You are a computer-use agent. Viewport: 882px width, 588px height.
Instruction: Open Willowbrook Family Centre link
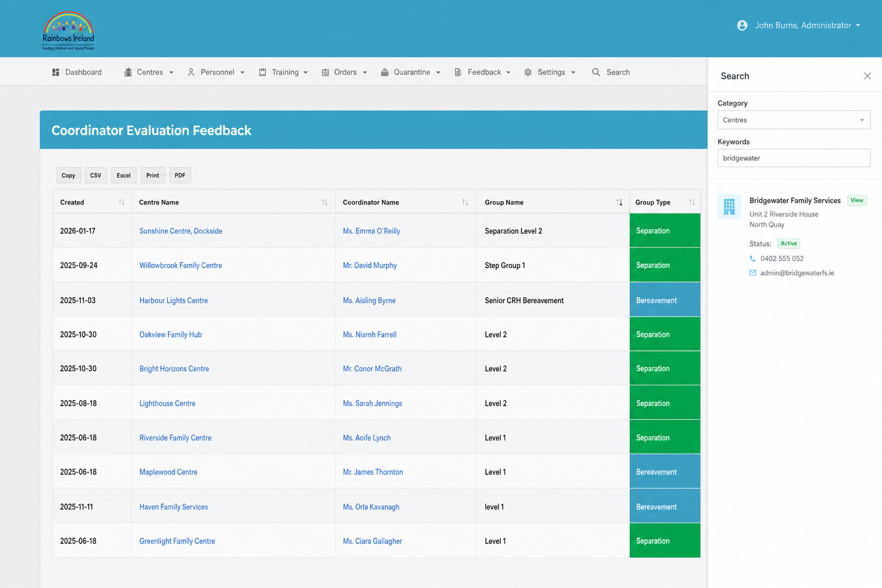pos(181,265)
